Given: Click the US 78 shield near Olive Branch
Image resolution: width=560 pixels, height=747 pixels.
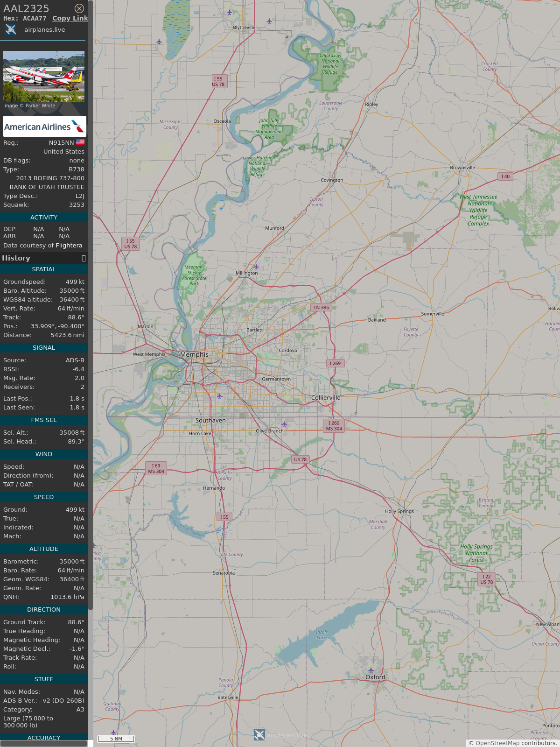Looking at the screenshot, I should tap(300, 459).
